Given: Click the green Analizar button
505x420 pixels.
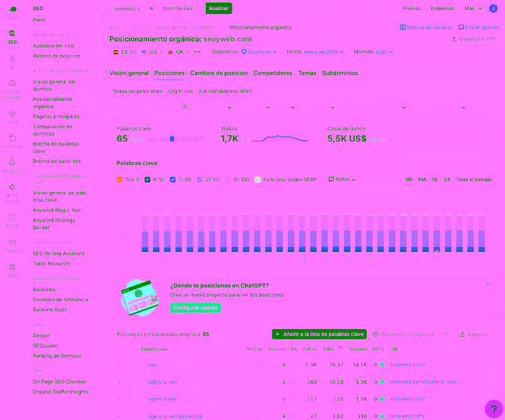Looking at the screenshot, I should click(x=218, y=8).
